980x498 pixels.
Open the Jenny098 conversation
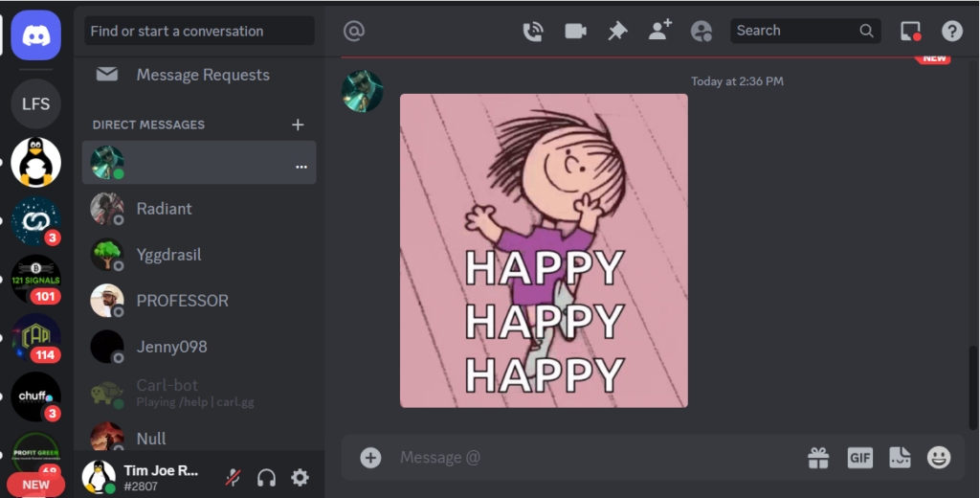(199, 347)
